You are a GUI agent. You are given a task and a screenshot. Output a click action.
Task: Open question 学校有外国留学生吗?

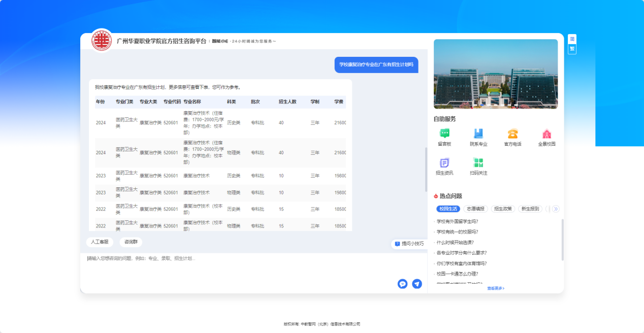(457, 221)
